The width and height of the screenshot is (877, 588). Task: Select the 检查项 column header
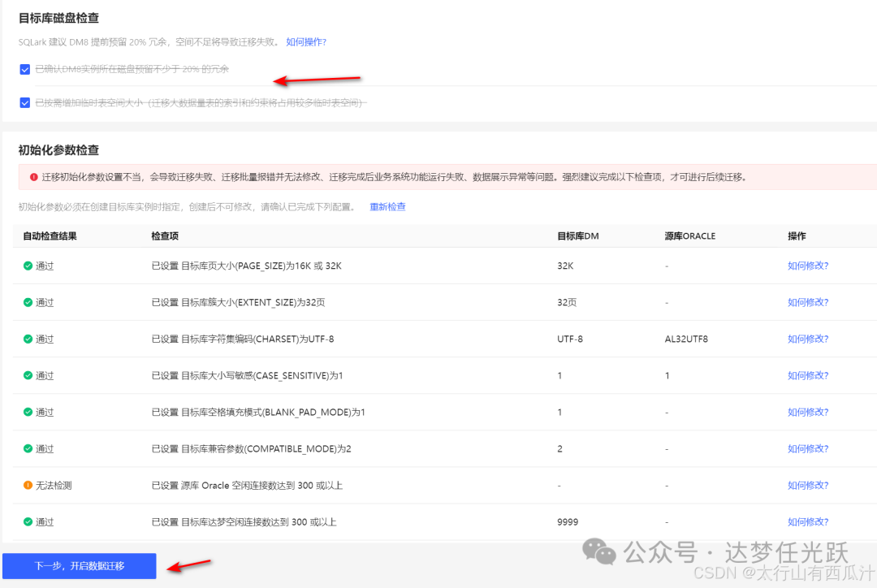(x=164, y=236)
